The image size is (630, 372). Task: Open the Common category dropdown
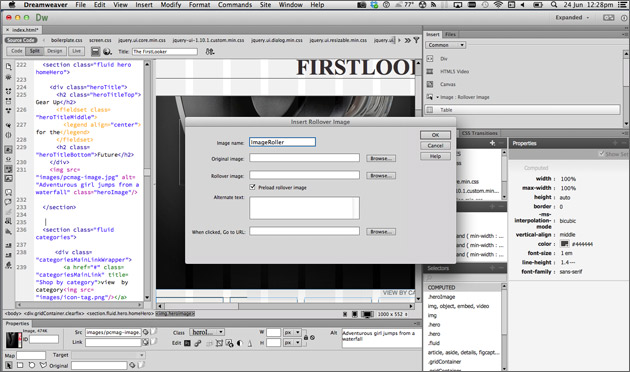click(x=446, y=45)
